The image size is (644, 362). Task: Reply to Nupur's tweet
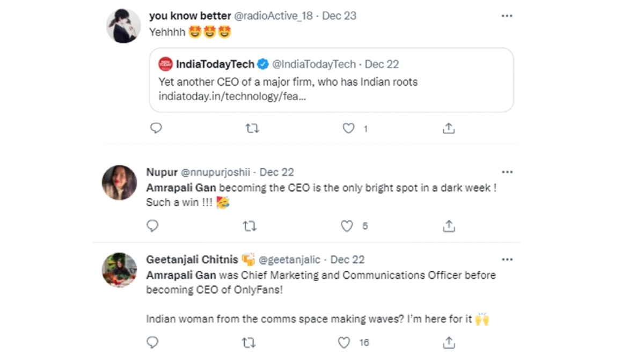click(x=152, y=226)
